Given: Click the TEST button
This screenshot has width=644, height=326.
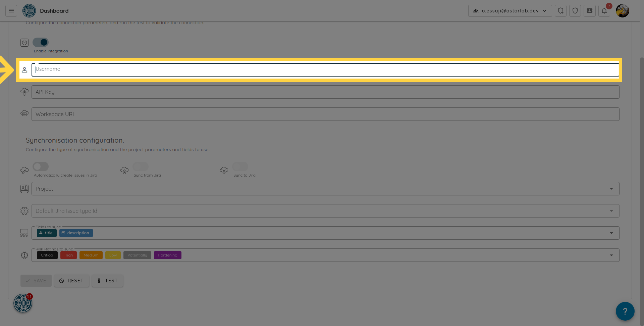Looking at the screenshot, I should (x=107, y=281).
